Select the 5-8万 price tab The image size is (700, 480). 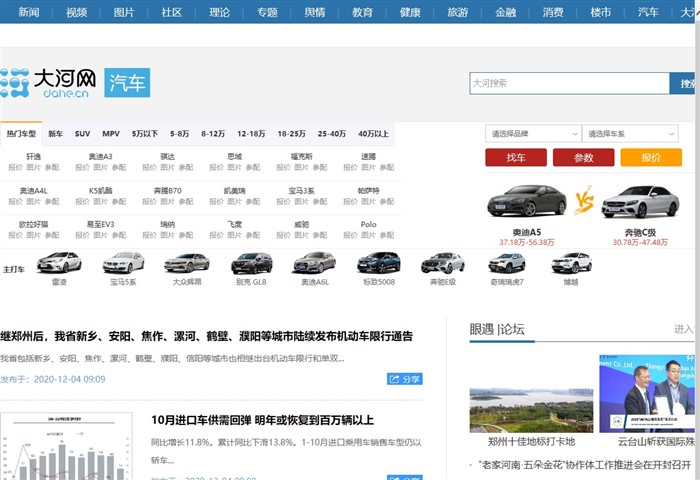(x=179, y=134)
